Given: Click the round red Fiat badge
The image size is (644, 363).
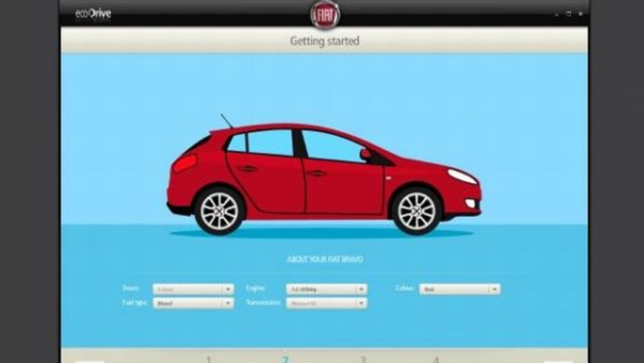Looking at the screenshot, I should click(x=325, y=15).
